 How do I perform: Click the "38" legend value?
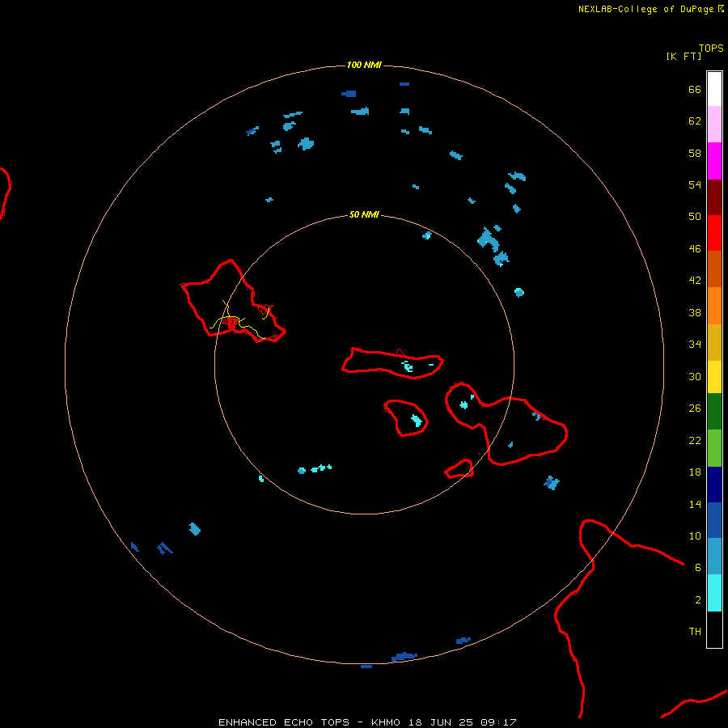[695, 313]
